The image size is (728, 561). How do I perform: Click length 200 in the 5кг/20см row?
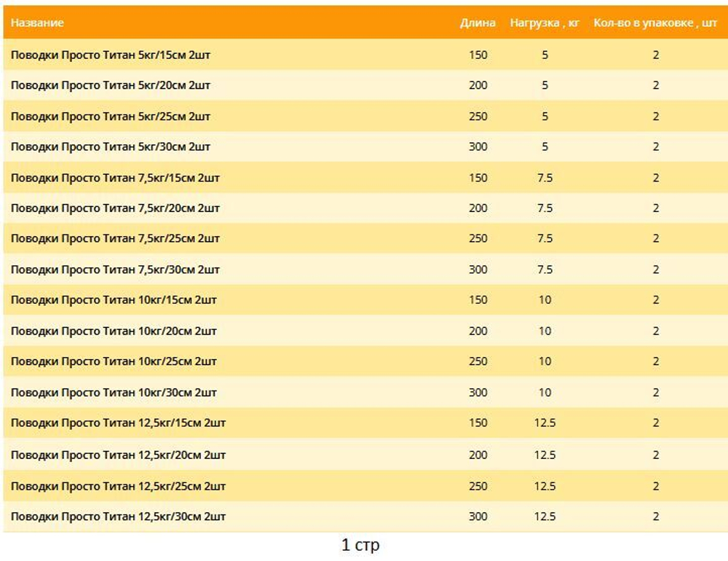click(x=478, y=85)
